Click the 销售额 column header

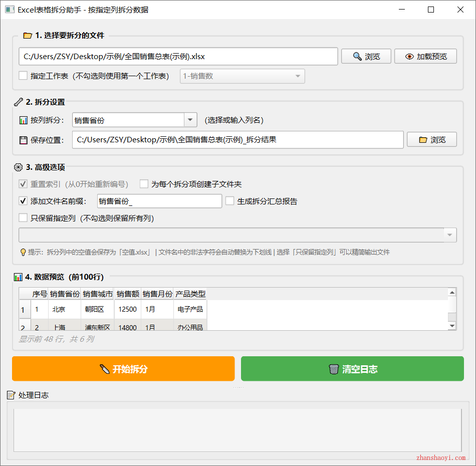[x=128, y=294]
